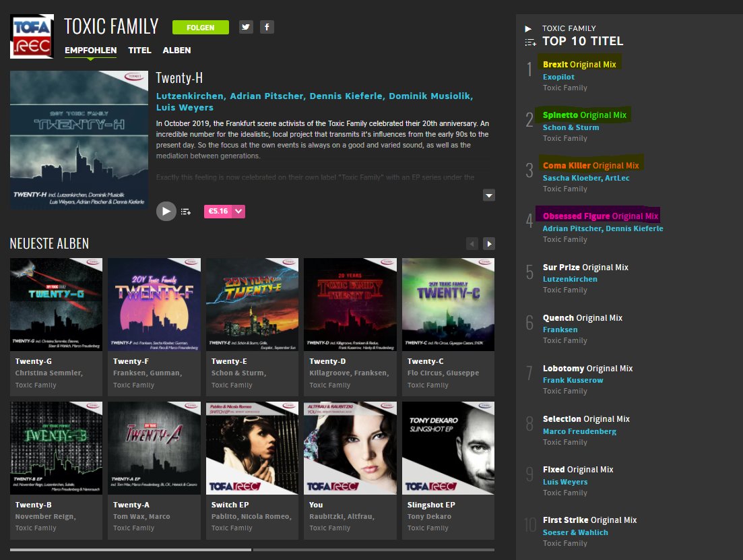
Task: Open the Toxic Family Facebook page
Action: tap(267, 27)
